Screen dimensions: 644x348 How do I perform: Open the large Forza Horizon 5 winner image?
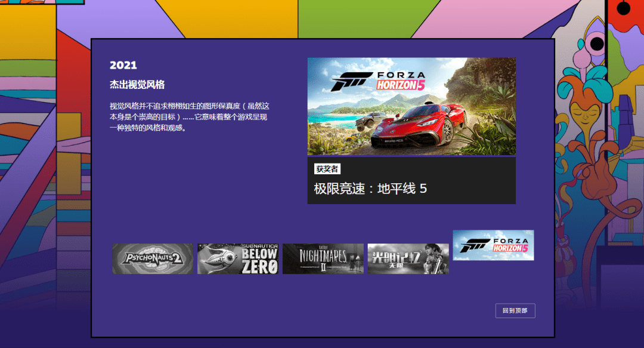click(411, 106)
